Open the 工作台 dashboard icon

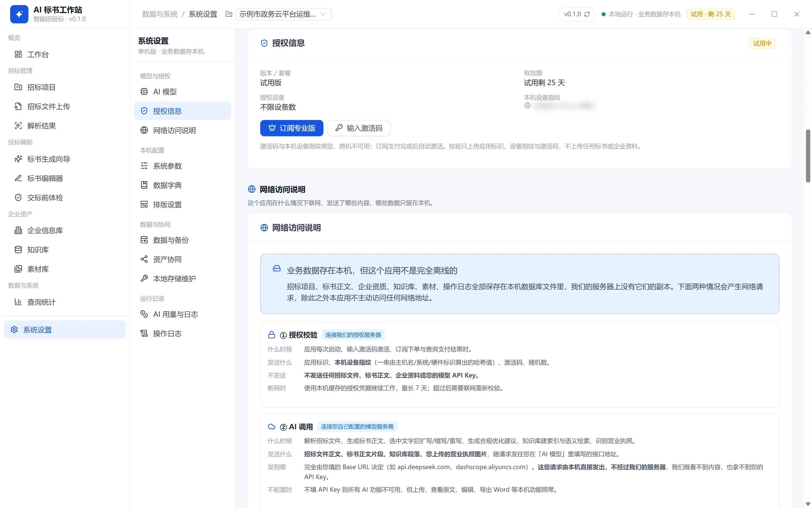(18, 54)
